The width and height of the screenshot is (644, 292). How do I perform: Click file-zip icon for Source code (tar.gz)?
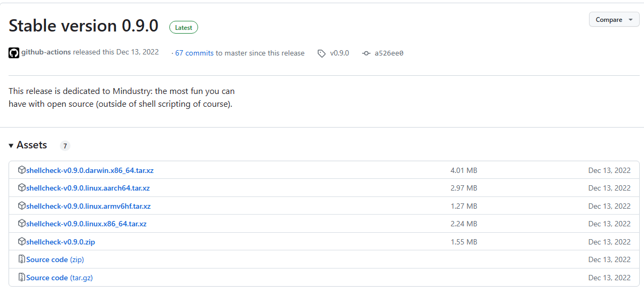tap(22, 278)
